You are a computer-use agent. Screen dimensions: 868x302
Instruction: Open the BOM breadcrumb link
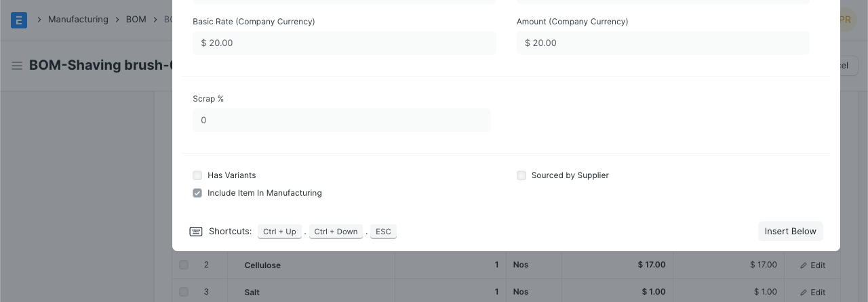[x=136, y=20]
